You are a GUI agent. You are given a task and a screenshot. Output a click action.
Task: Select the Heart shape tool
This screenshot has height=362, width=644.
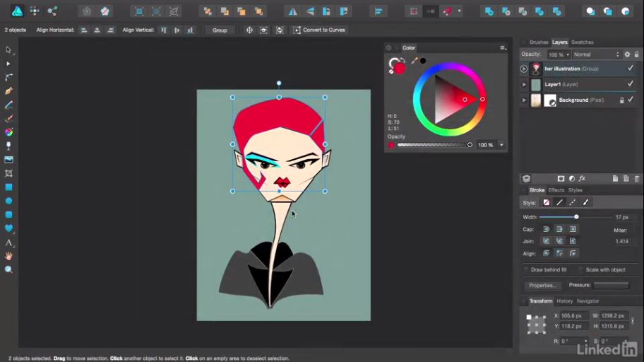(8, 228)
